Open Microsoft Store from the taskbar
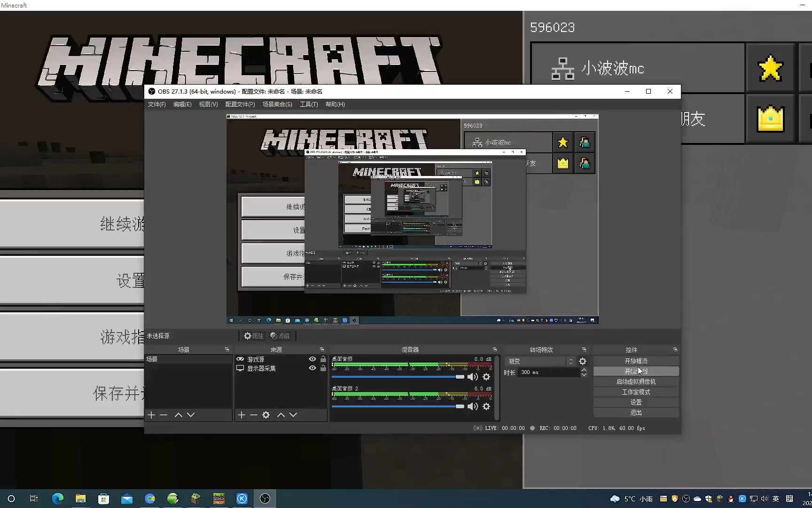This screenshot has width=812, height=508. click(x=103, y=499)
